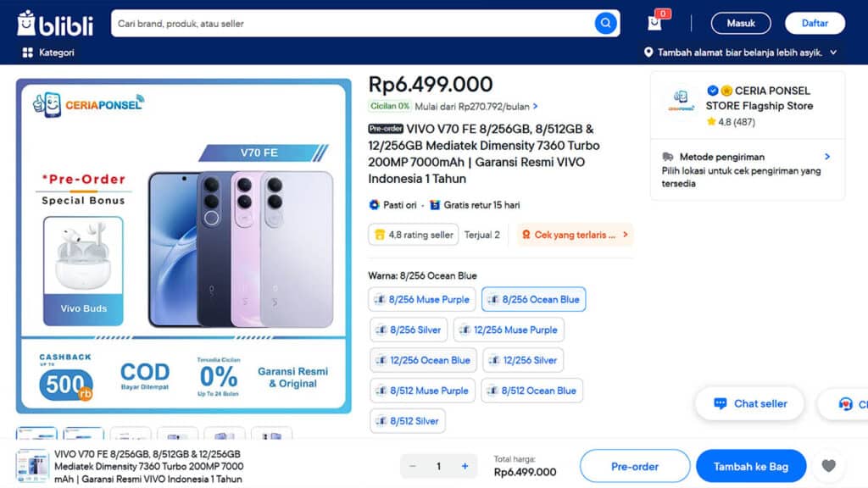Click the Blibli logo icon
Viewport: 868px width, 488px height.
tap(27, 23)
